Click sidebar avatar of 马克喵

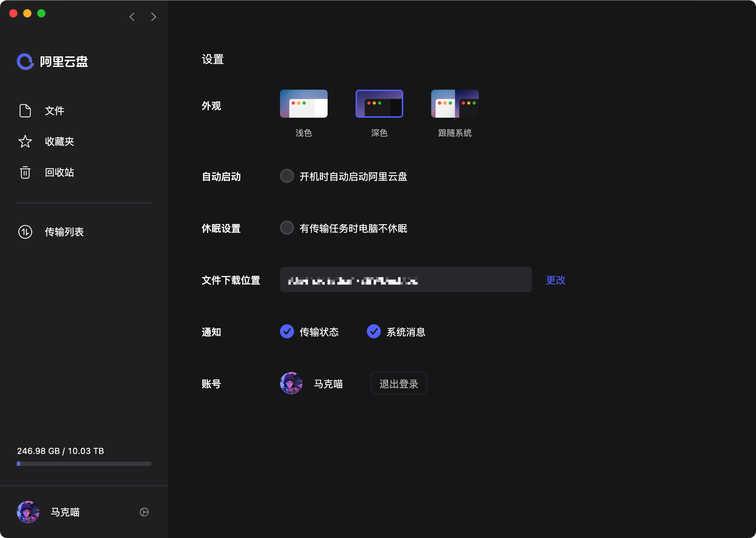28,512
